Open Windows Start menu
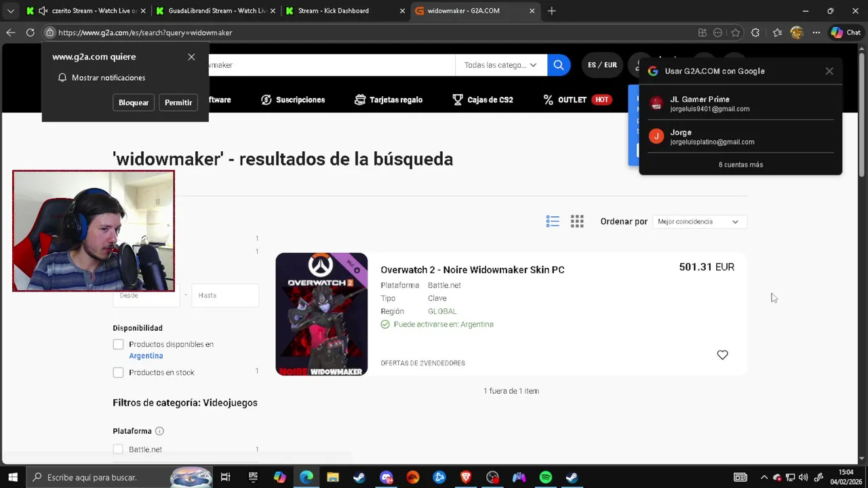The height and width of the screenshot is (488, 868). pos(12,477)
